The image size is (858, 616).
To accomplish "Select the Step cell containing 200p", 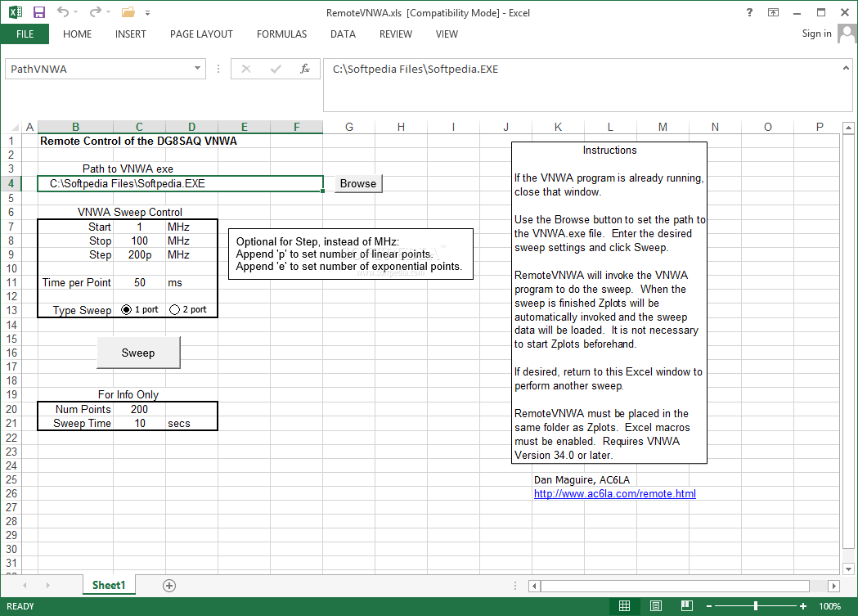I will click(x=140, y=254).
